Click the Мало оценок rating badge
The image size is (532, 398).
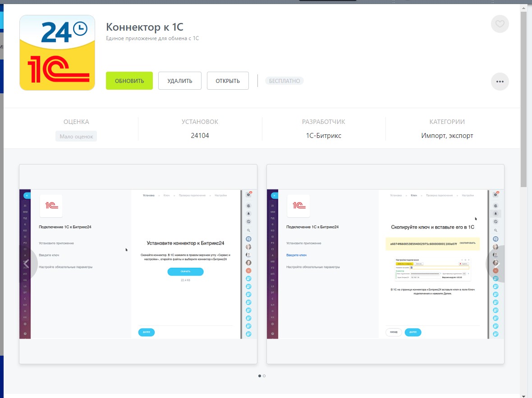[76, 137]
